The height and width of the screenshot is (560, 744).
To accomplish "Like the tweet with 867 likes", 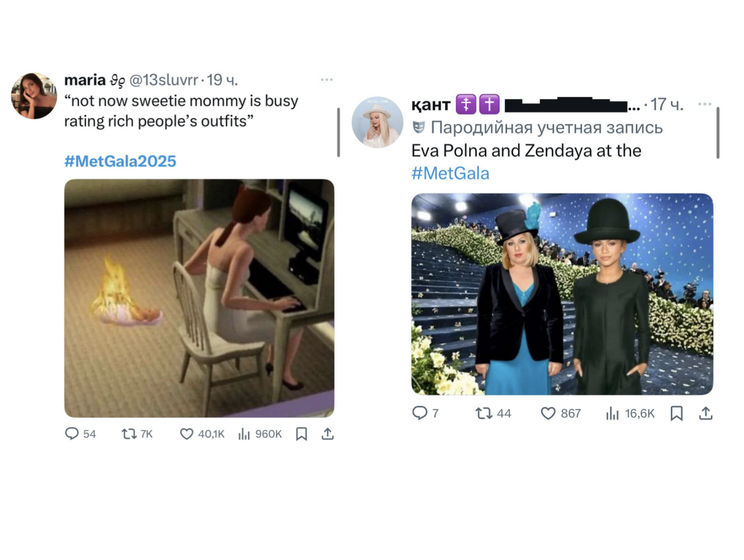I will [548, 413].
